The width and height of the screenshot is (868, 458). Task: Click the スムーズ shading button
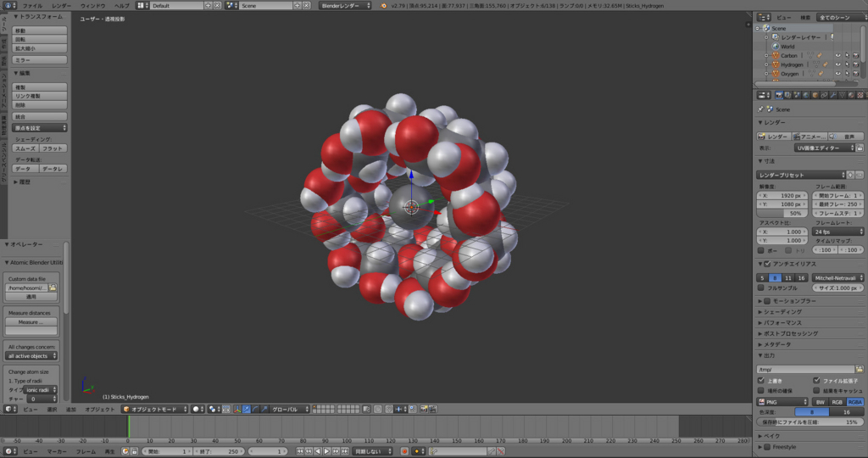pyautogui.click(x=25, y=148)
